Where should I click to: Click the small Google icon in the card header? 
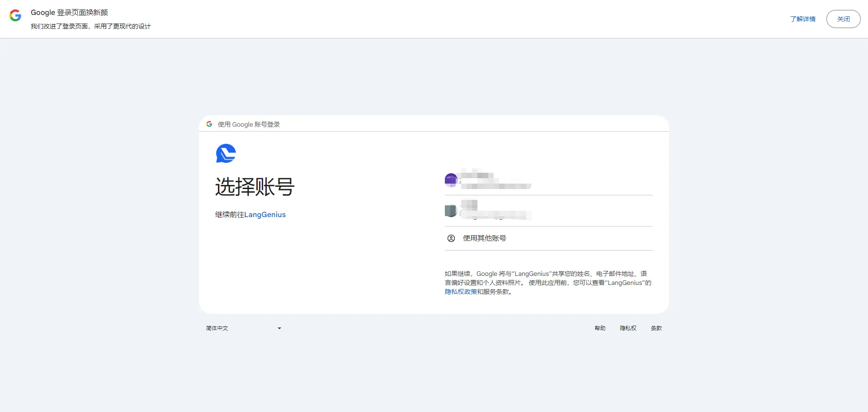209,124
